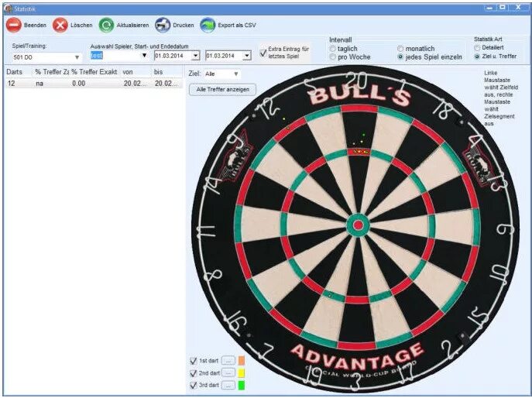Click the na cell in the table
This screenshot has height=398, width=532.
coord(39,84)
